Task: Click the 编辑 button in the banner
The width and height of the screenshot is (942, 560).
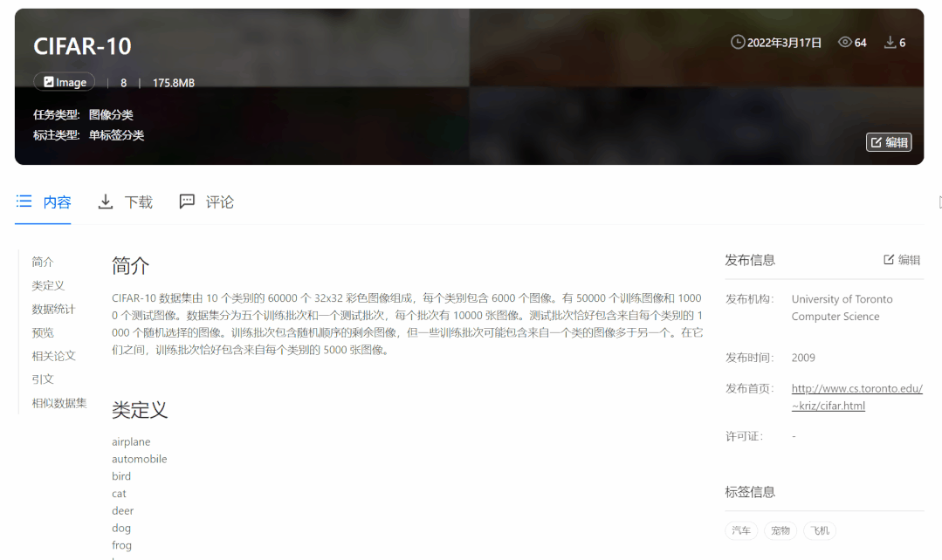Action: click(889, 142)
